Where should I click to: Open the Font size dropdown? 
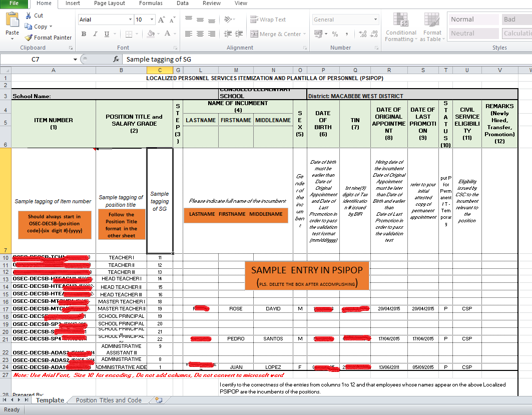pyautogui.click(x=152, y=20)
